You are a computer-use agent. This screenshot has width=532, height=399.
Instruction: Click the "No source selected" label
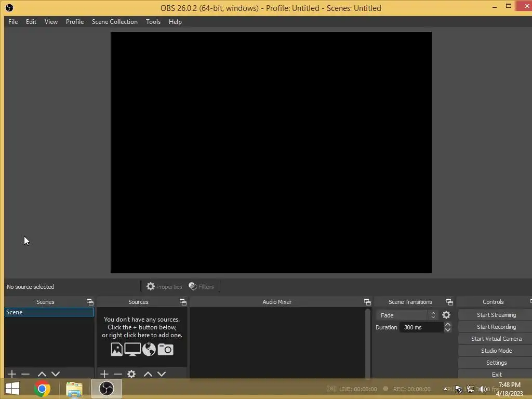tap(31, 287)
